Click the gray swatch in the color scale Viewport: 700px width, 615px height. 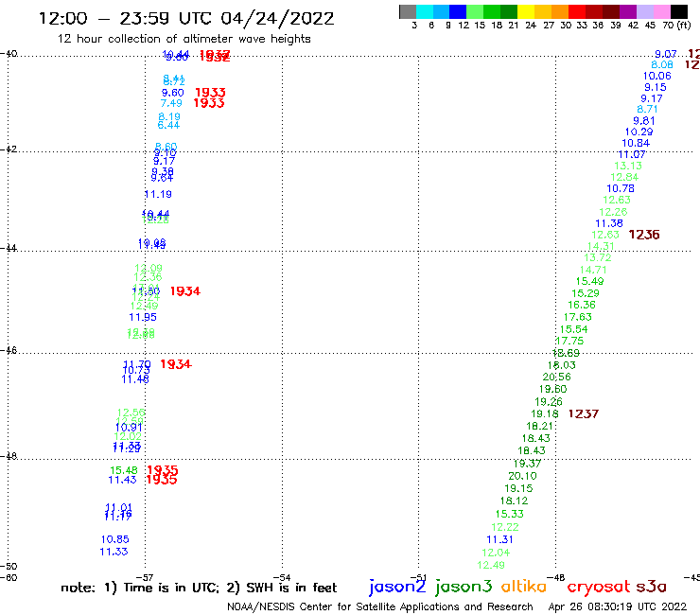pyautogui.click(x=408, y=11)
